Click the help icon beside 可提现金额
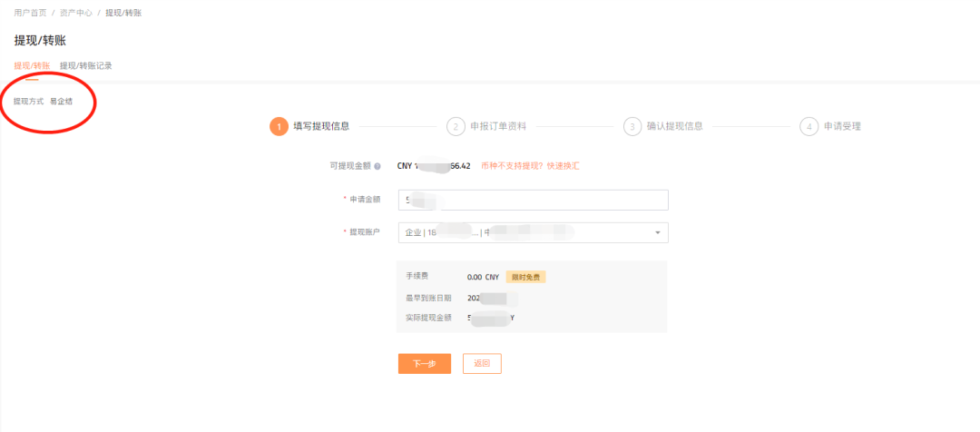980x432 pixels. click(x=377, y=166)
